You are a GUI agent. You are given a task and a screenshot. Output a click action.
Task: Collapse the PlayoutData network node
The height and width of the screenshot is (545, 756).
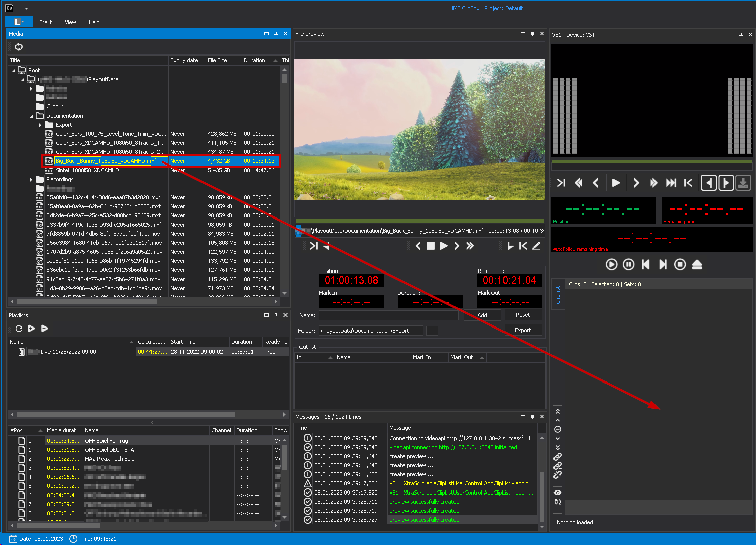pyautogui.click(x=22, y=80)
